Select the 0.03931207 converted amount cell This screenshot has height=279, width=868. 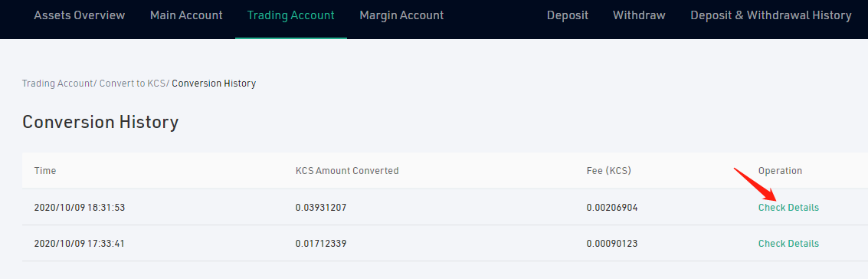tap(321, 208)
